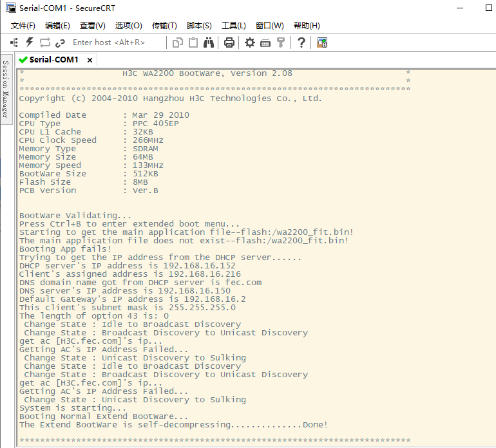Image resolution: width=496 pixels, height=448 pixels.
Task: Click the Quick Connect lightning icon
Action: 30,42
